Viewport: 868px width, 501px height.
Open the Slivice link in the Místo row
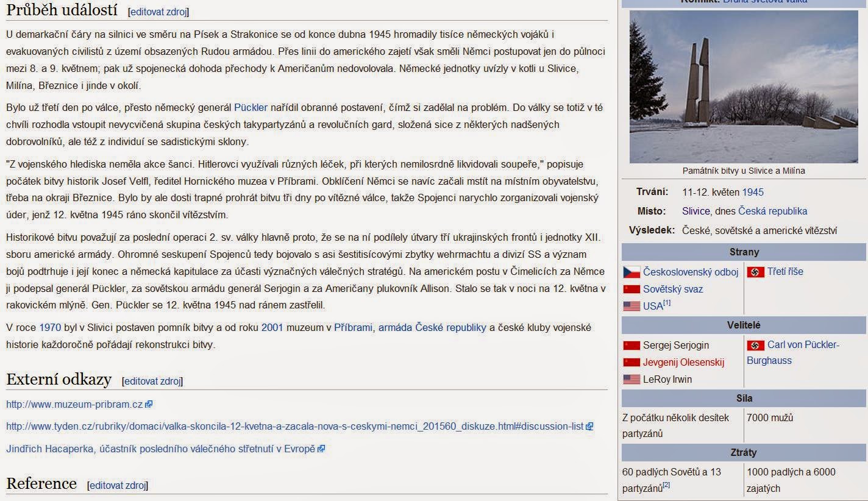click(x=695, y=211)
